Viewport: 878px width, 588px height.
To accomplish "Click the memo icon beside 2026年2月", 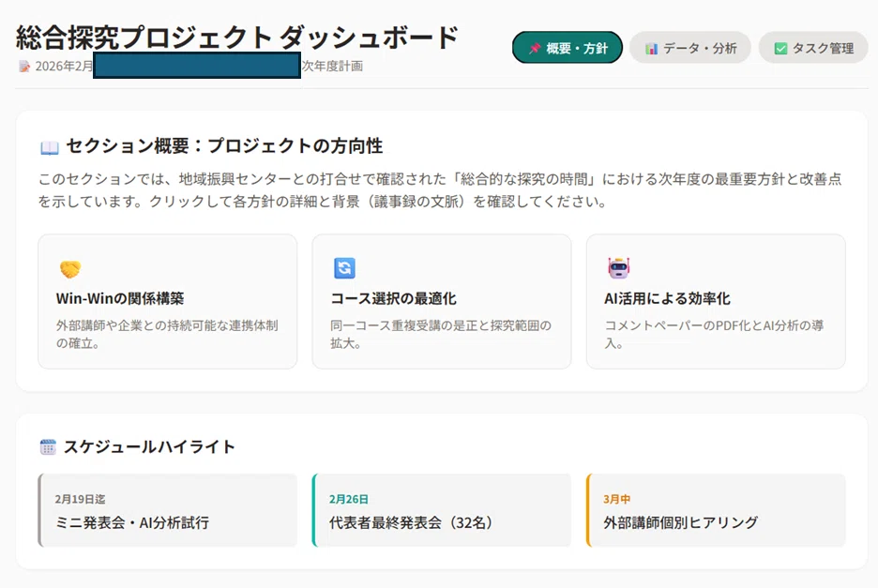I will 24,67.
